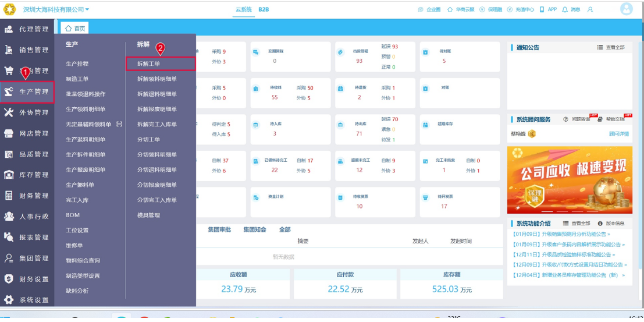Open the BOM menu entry
This screenshot has width=644, height=322.
click(x=73, y=215)
